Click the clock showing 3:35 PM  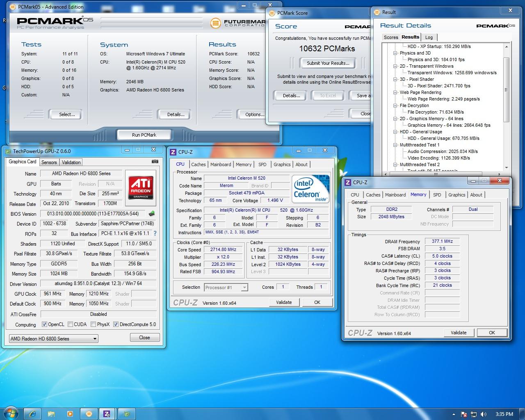point(504,414)
